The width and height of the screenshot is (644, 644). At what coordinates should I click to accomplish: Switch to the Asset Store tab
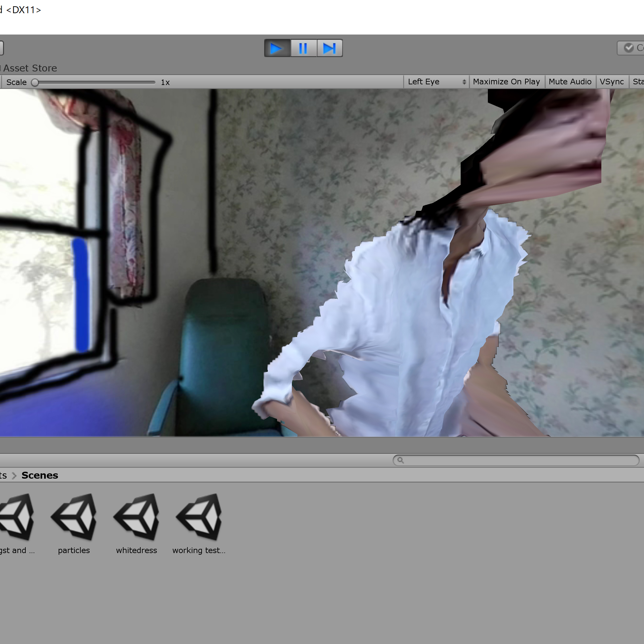(x=30, y=68)
